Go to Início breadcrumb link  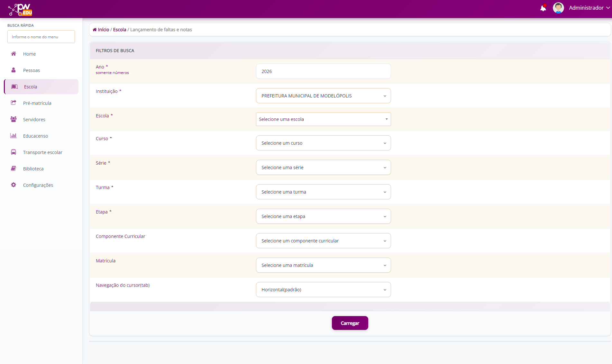[103, 30]
